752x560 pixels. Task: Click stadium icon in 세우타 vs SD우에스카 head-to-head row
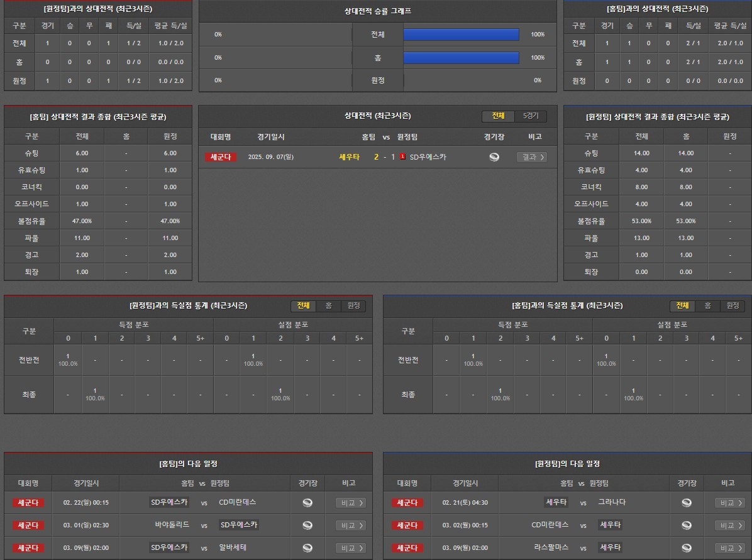click(494, 157)
